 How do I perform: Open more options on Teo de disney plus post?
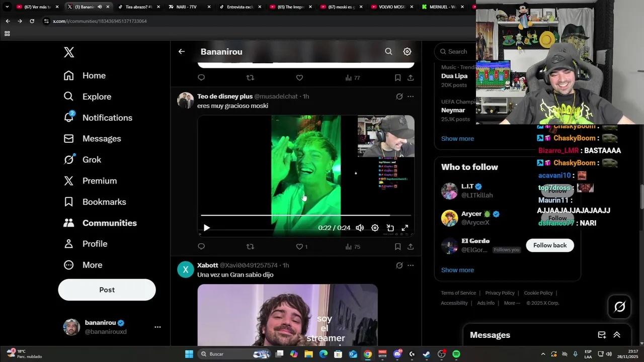[411, 96]
